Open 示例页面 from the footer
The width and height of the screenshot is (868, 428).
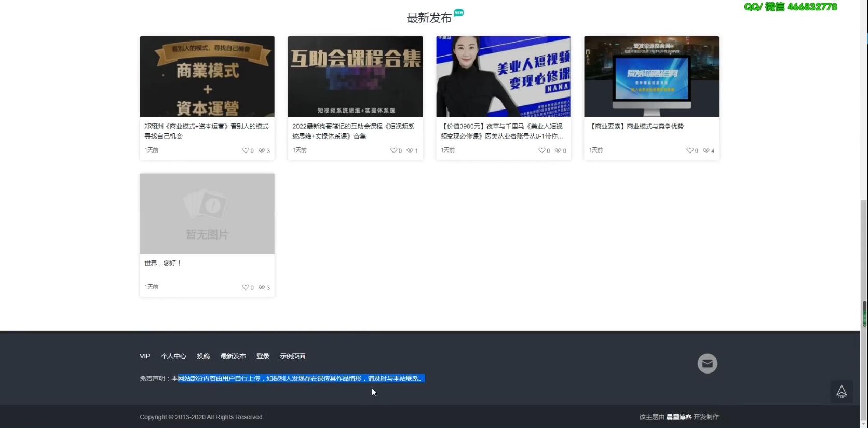point(292,356)
